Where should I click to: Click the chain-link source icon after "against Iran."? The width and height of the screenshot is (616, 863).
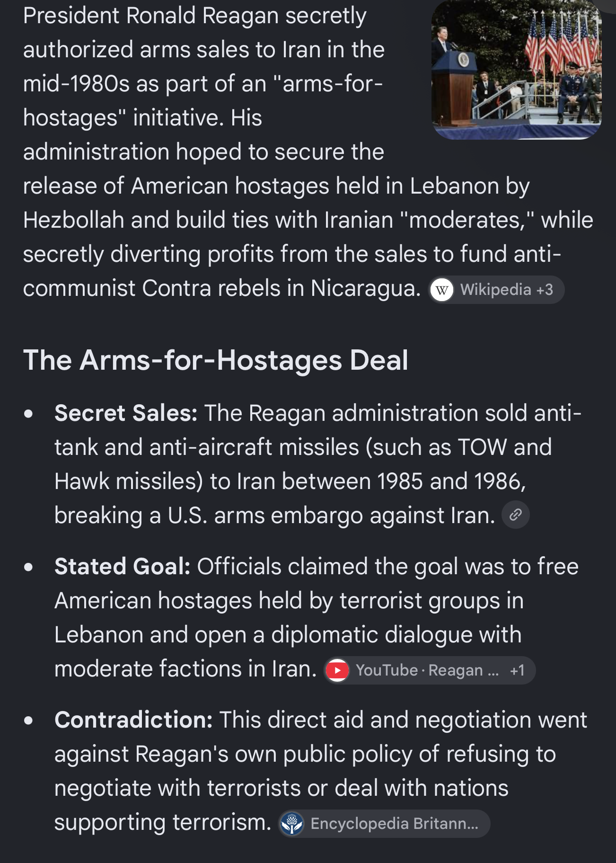coord(515,515)
